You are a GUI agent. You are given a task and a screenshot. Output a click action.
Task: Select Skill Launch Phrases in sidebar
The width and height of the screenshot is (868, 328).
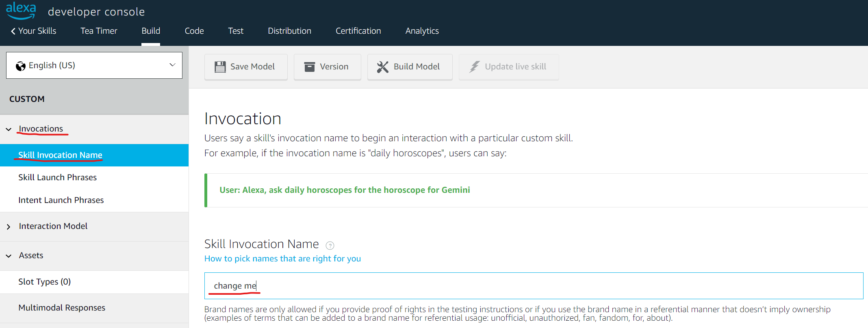click(94, 177)
